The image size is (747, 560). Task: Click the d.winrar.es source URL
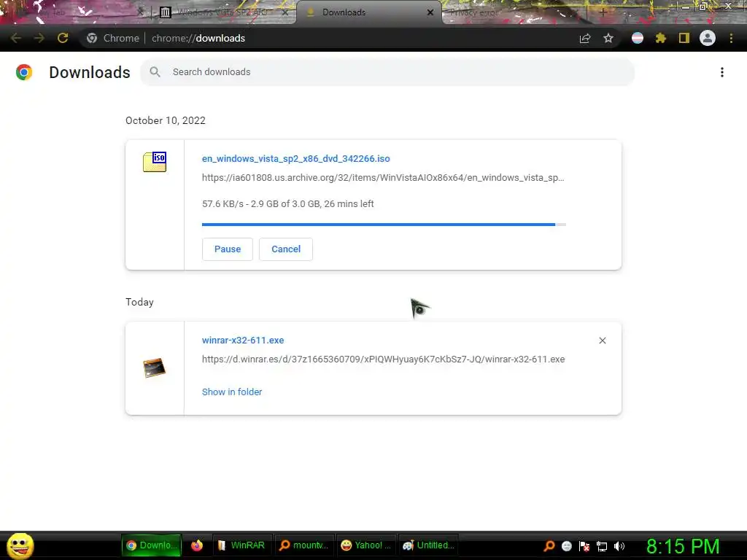click(x=384, y=359)
